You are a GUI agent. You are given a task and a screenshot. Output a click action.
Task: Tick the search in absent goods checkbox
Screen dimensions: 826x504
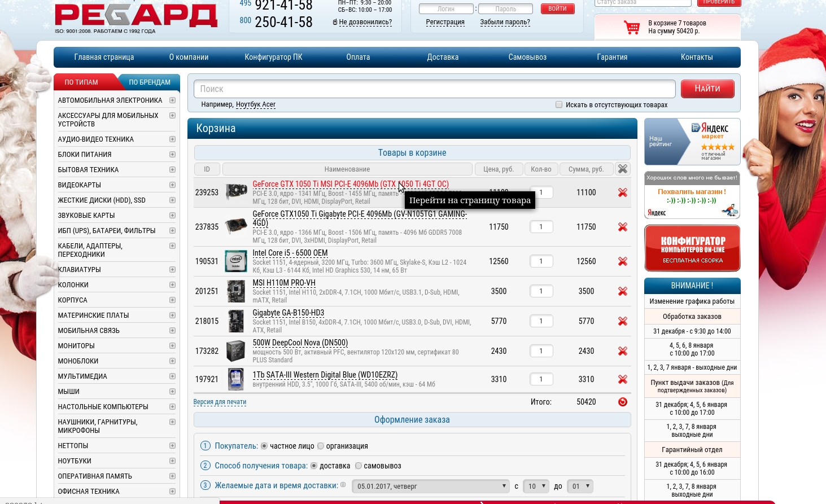[x=559, y=105]
